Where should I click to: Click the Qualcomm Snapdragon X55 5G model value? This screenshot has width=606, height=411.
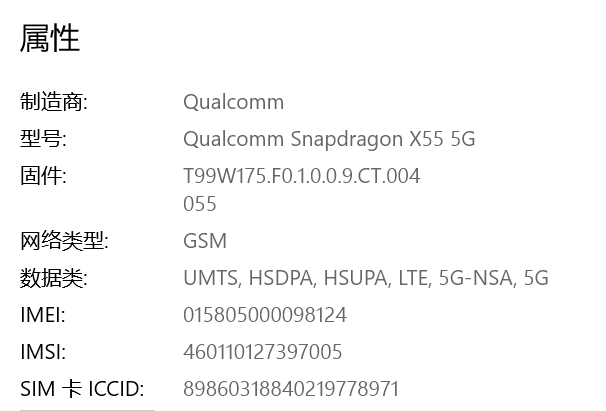coord(329,139)
